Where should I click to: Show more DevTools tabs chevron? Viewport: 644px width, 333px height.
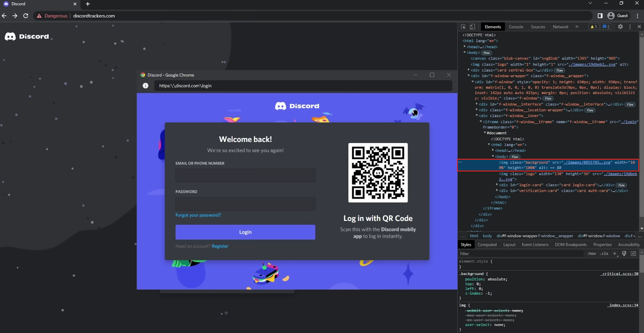(x=577, y=27)
